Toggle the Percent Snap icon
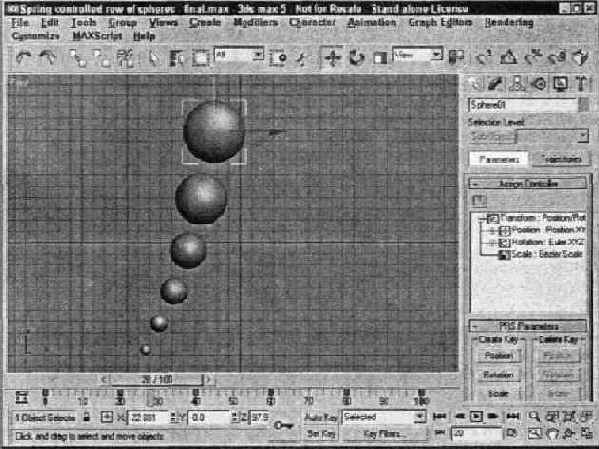This screenshot has width=599, height=449. [x=533, y=58]
